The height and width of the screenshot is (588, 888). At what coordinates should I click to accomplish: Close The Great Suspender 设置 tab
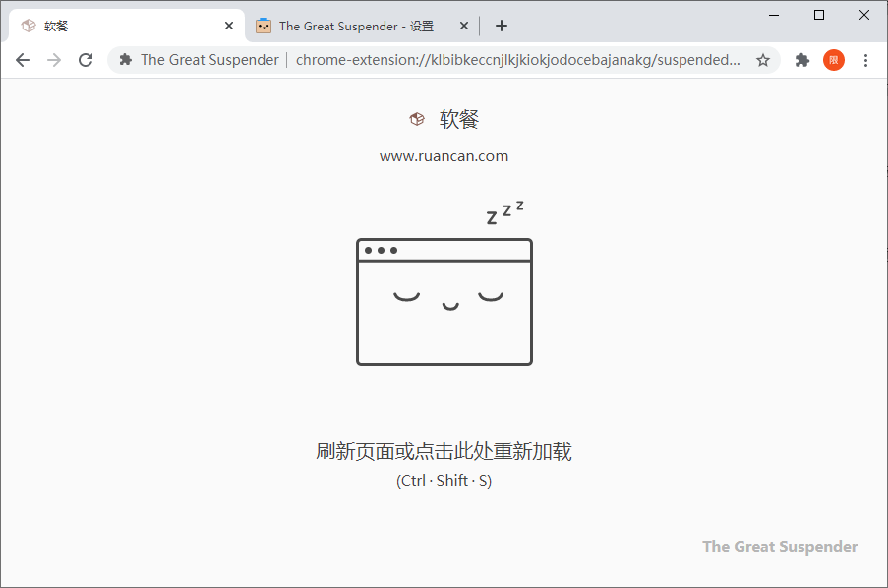pyautogui.click(x=463, y=26)
